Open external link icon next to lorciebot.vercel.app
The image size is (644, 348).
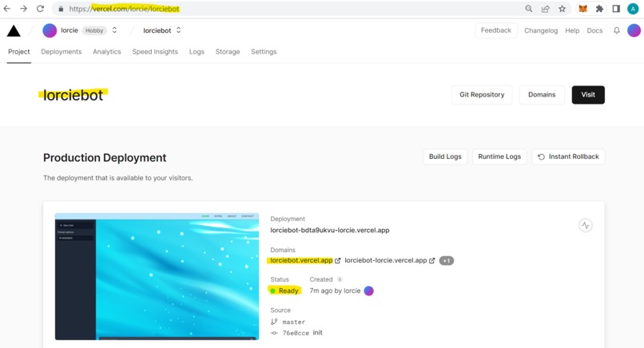[338, 260]
